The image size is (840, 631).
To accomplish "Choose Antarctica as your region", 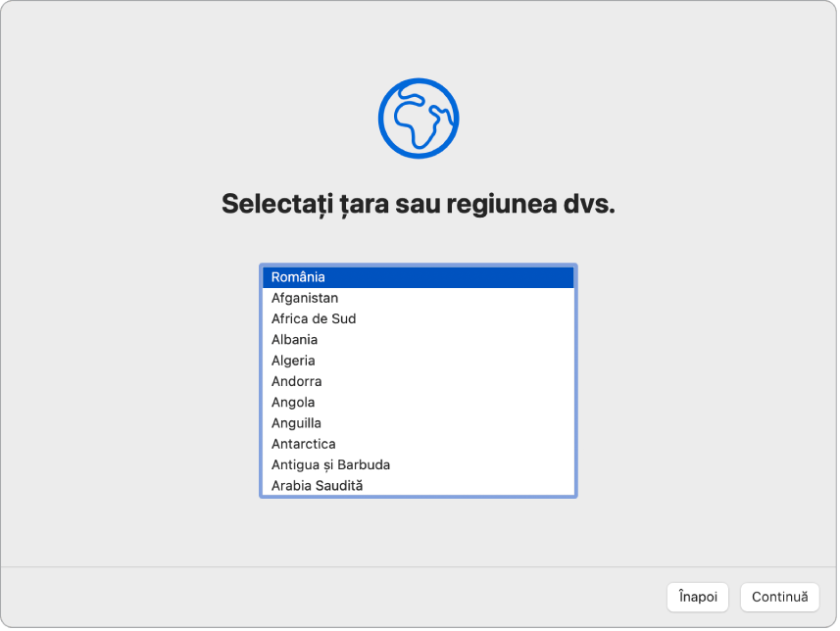I will pos(420,444).
